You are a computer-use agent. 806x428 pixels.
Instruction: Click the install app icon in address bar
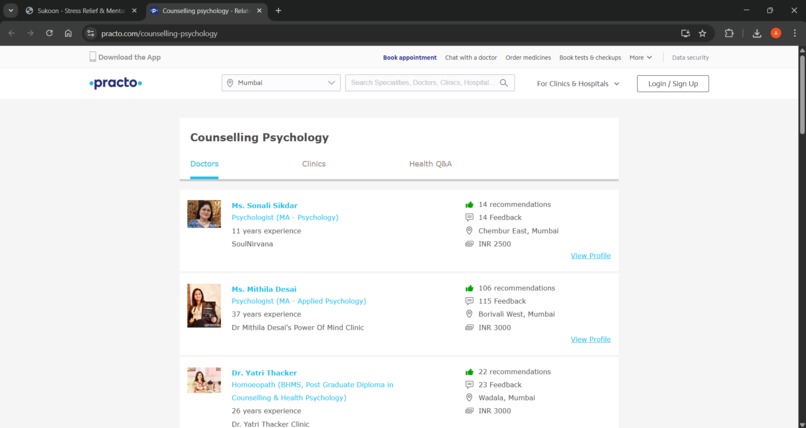685,33
